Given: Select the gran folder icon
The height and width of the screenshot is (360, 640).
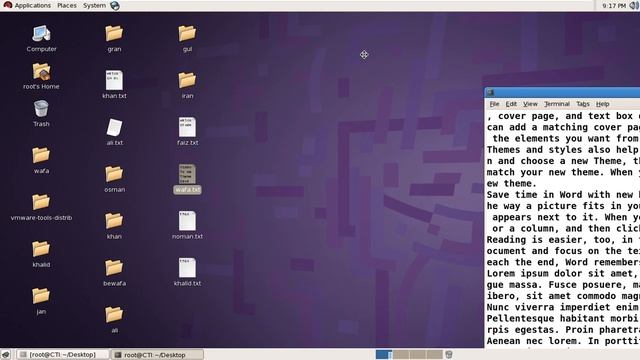Looking at the screenshot, I should pos(114,34).
